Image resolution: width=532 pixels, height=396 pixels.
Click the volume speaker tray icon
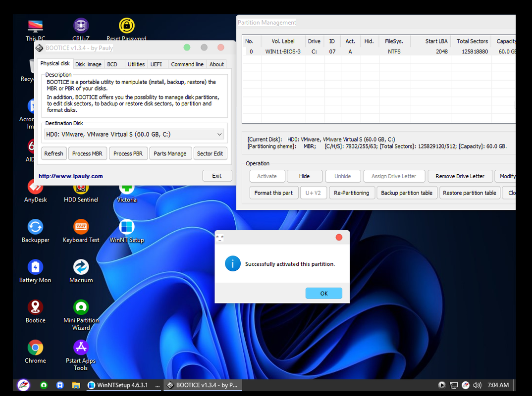(477, 385)
